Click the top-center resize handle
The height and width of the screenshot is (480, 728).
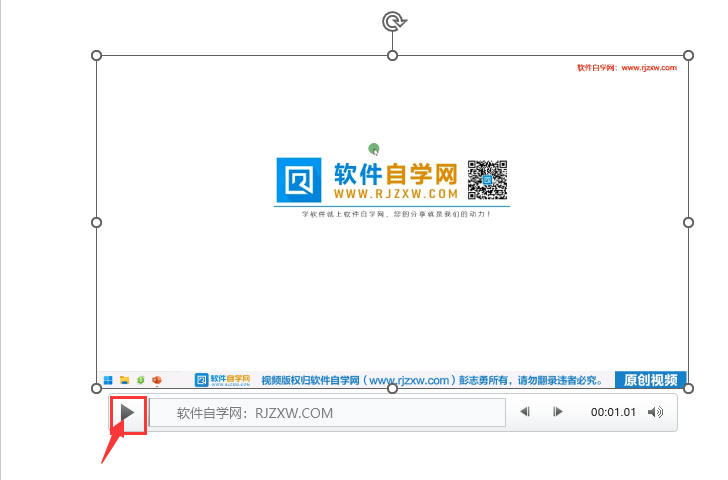[393, 55]
